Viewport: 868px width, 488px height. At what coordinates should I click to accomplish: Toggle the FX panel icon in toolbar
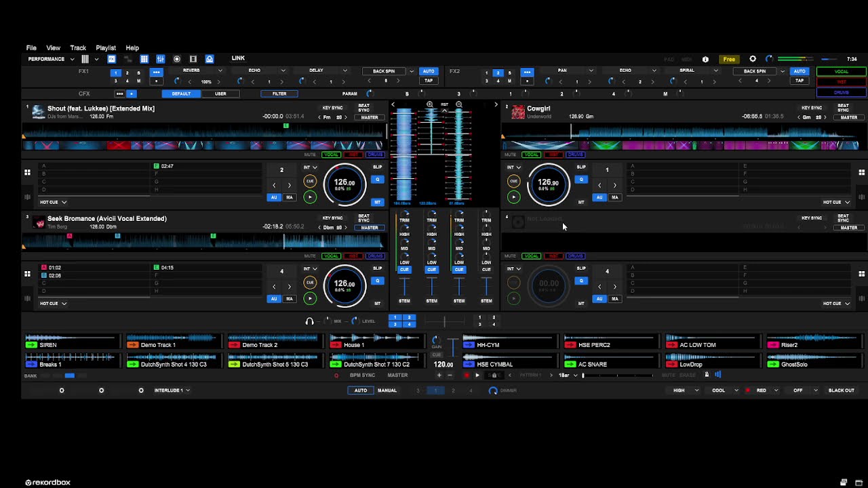coord(112,59)
